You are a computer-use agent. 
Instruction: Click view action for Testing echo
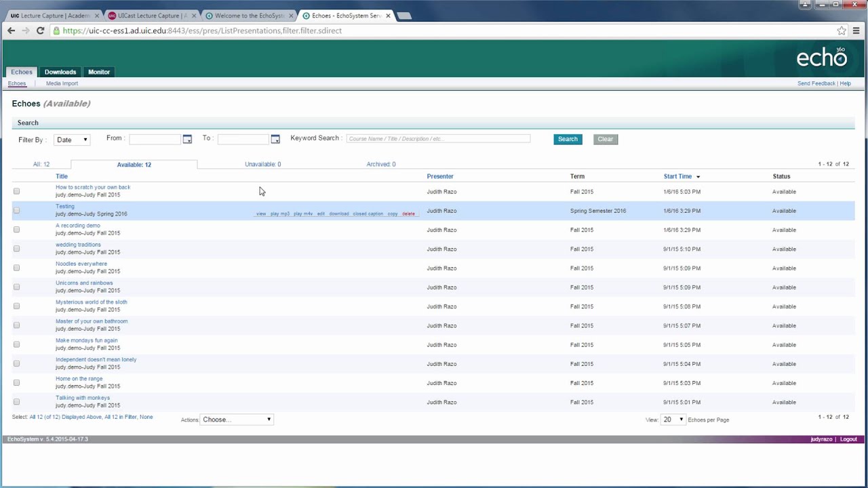tap(261, 214)
